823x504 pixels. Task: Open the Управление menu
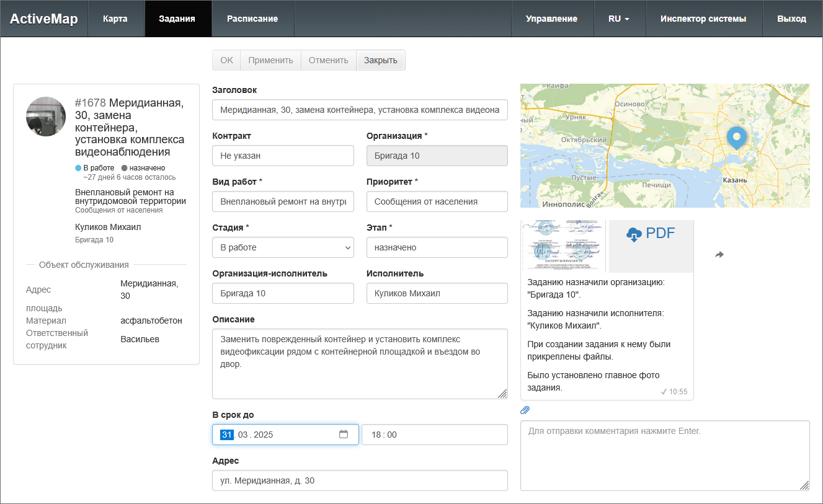pos(551,19)
